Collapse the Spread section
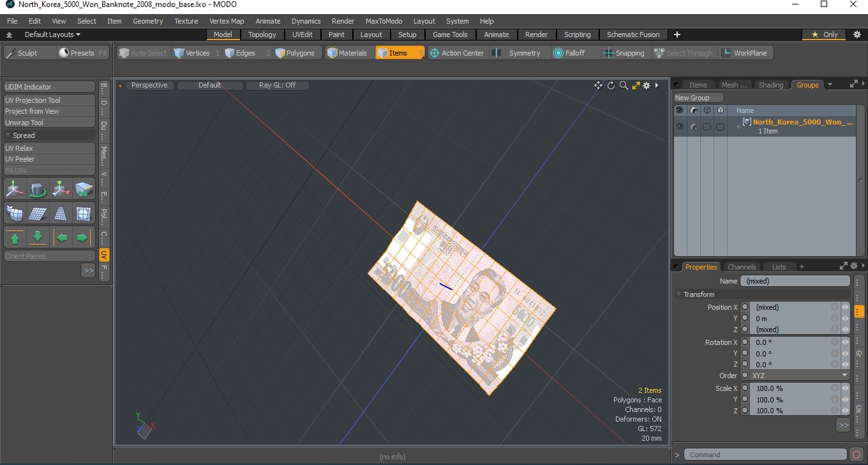The width and height of the screenshot is (868, 465). pos(8,135)
